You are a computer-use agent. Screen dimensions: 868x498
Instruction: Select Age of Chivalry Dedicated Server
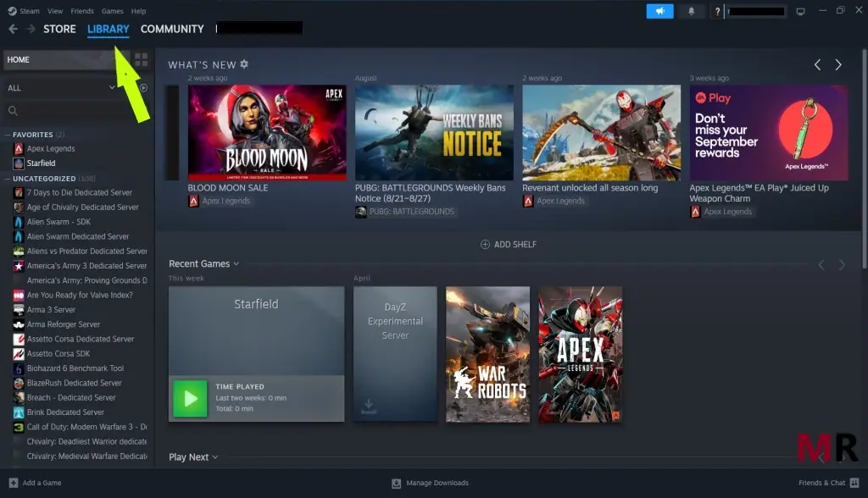(x=82, y=207)
